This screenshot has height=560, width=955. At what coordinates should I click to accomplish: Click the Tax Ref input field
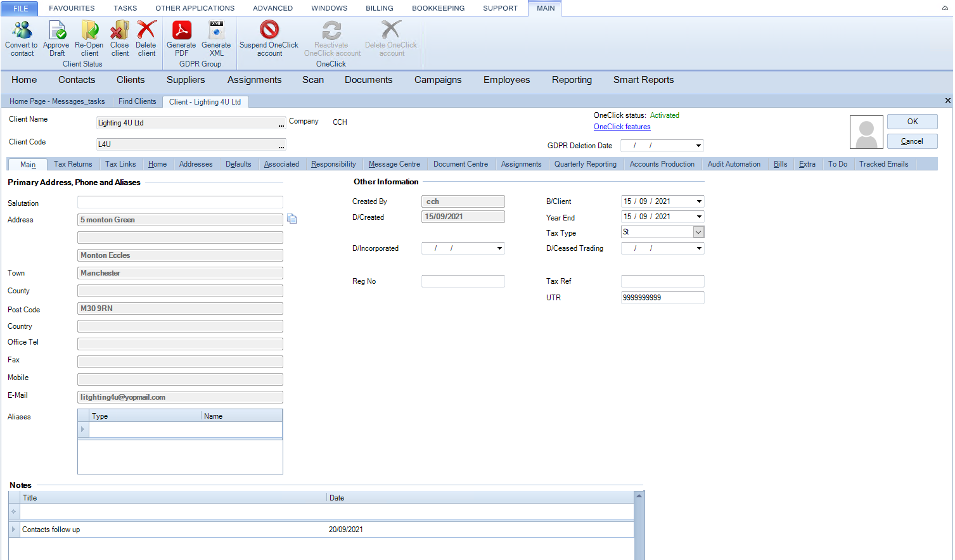tap(662, 281)
